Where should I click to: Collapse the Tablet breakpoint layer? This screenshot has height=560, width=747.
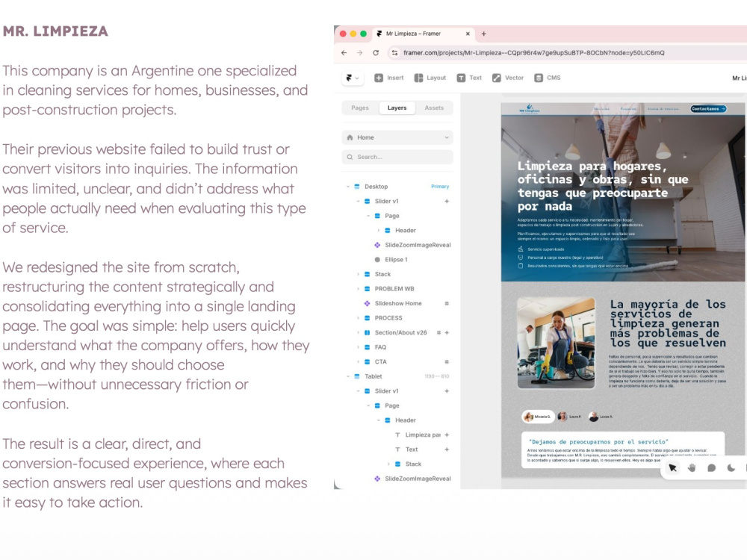click(348, 376)
